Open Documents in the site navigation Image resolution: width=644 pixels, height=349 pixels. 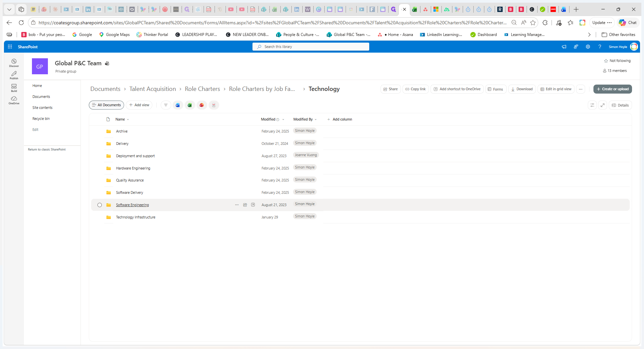point(41,97)
